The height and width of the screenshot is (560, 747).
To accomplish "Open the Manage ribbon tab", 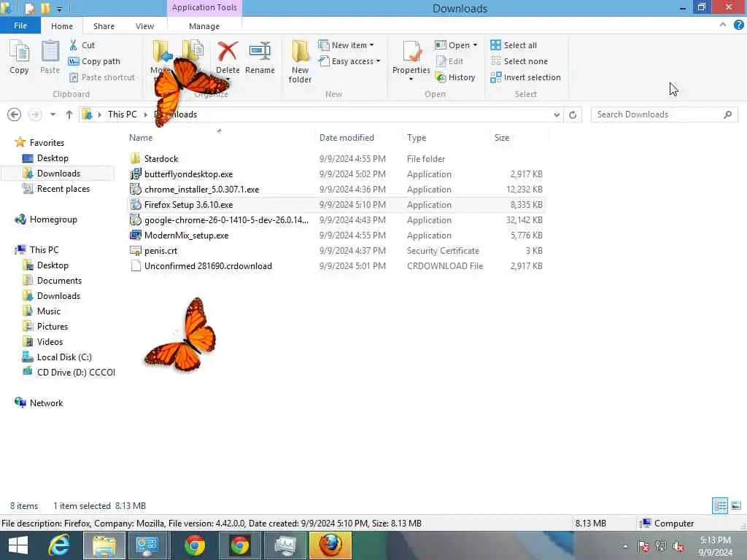I will [204, 26].
